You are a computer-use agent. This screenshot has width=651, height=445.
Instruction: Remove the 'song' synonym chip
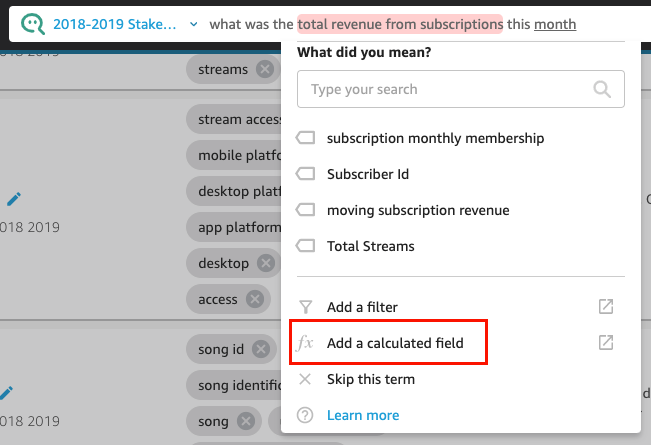pos(246,421)
